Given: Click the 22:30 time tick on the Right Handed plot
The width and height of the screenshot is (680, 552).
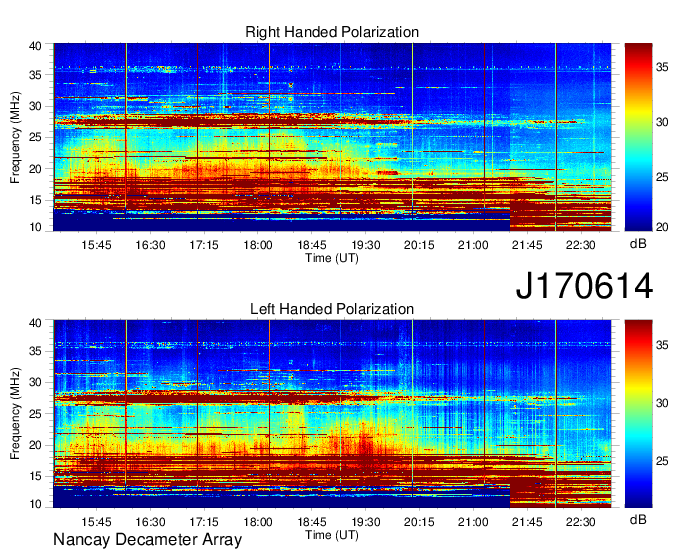Looking at the screenshot, I should 580,245.
